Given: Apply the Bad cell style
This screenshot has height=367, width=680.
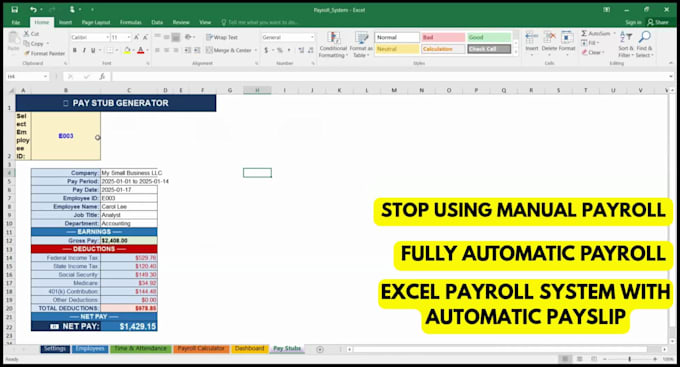Looking at the screenshot, I should coord(443,38).
